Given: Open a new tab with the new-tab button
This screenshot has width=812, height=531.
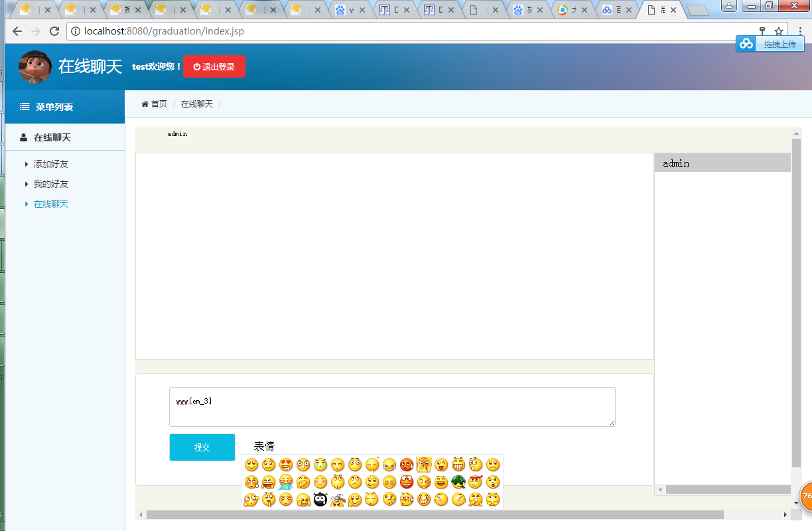Looking at the screenshot, I should pyautogui.click(x=697, y=10).
